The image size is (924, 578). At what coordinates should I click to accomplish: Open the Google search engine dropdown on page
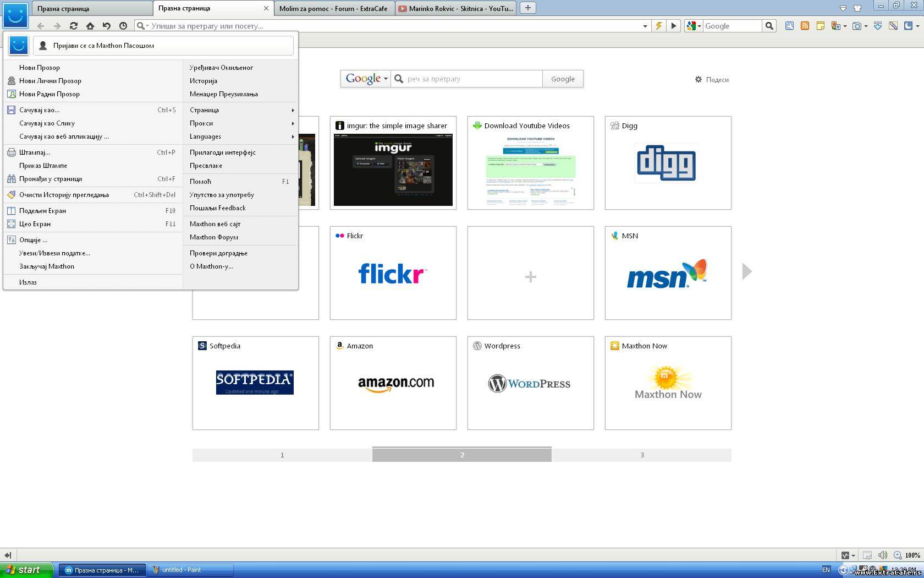click(366, 79)
